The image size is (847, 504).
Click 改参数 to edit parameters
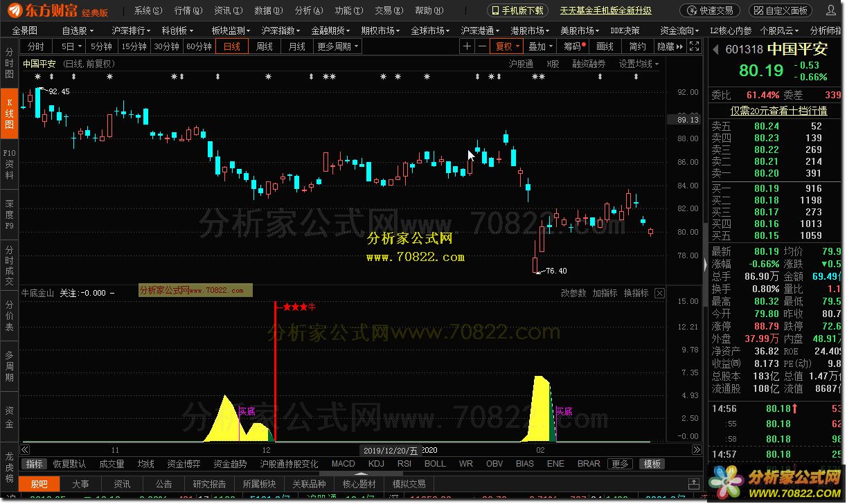[573, 294]
